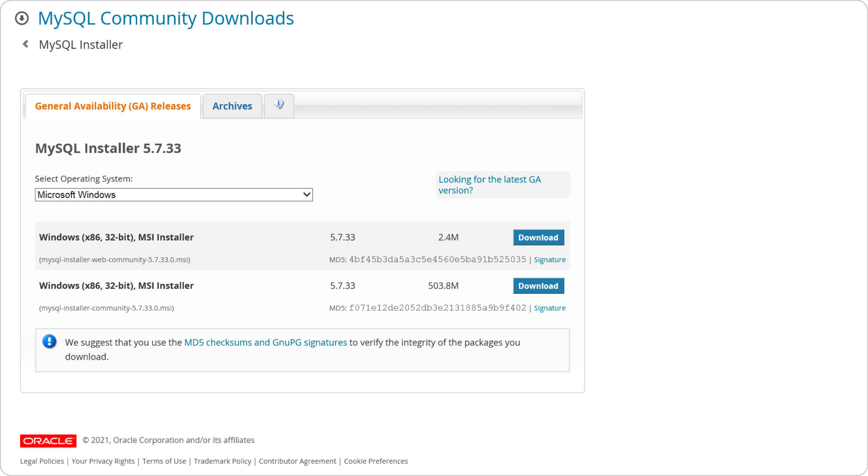868x476 pixels.
Task: Click the MySQL Community Downloads heading link
Action: click(x=166, y=18)
